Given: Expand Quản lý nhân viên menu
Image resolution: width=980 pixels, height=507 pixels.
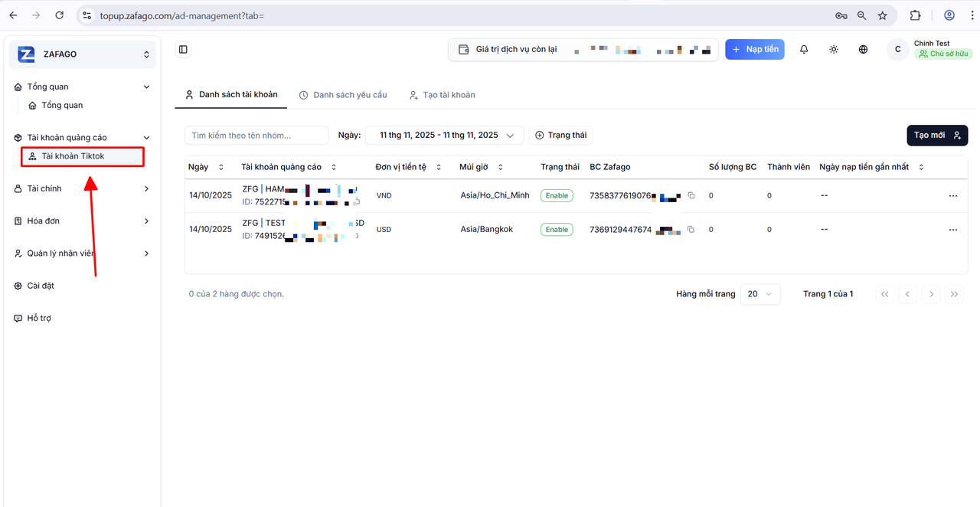Looking at the screenshot, I should point(82,253).
